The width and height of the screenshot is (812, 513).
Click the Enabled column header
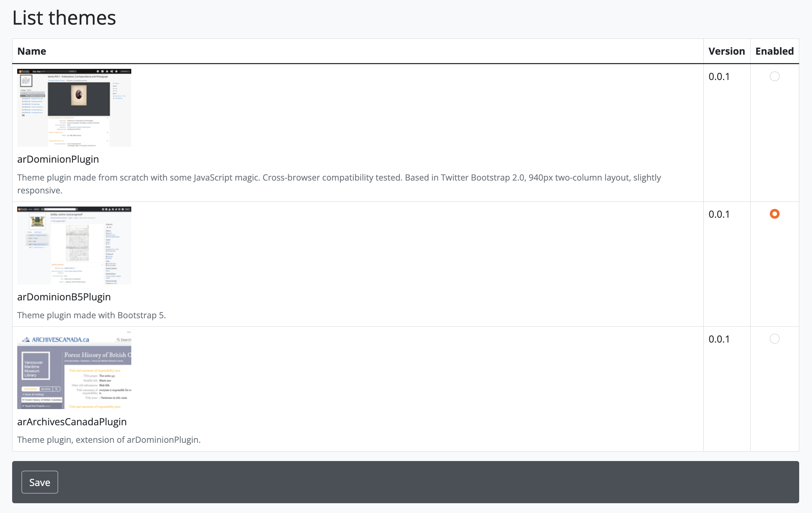[774, 51]
